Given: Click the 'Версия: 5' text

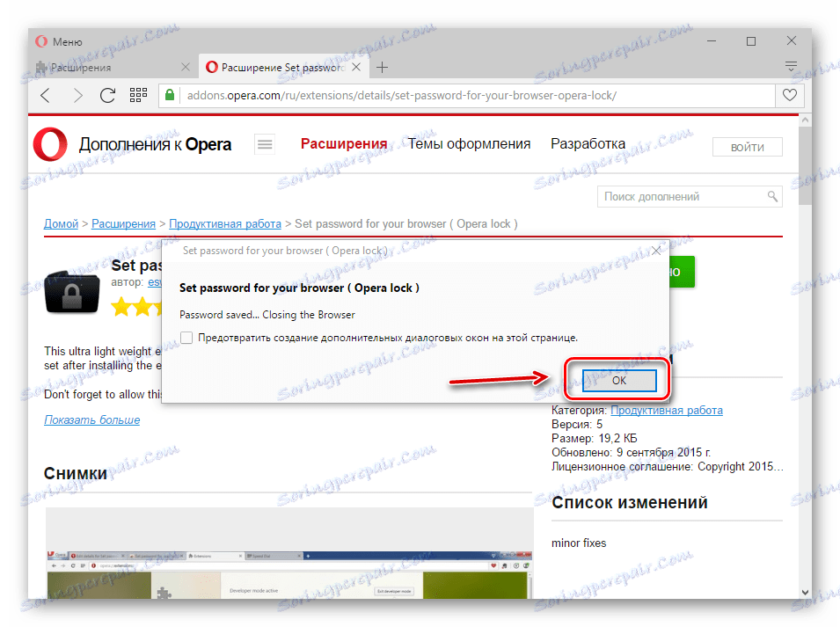Looking at the screenshot, I should coord(577,424).
